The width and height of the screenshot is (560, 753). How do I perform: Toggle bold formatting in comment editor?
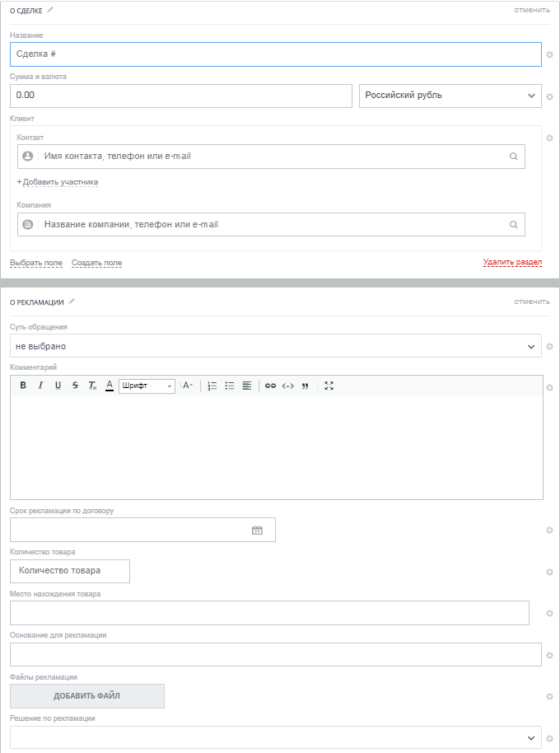tap(23, 386)
